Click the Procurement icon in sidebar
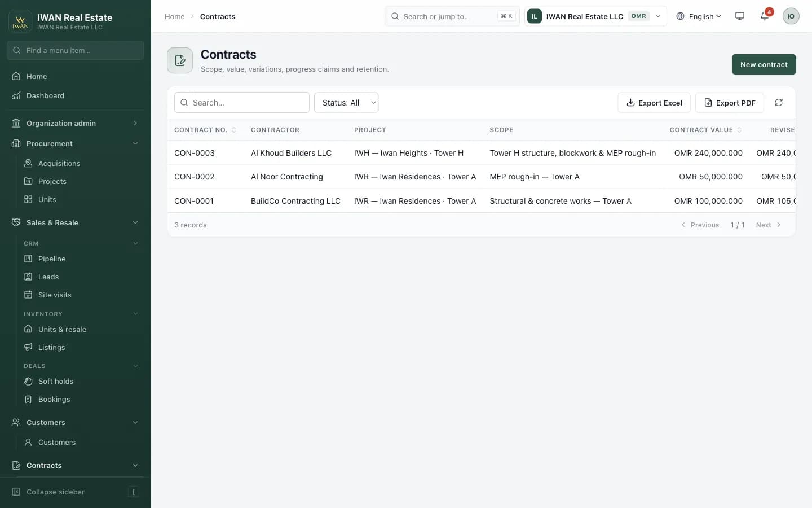This screenshot has height=508, width=812. 16,143
